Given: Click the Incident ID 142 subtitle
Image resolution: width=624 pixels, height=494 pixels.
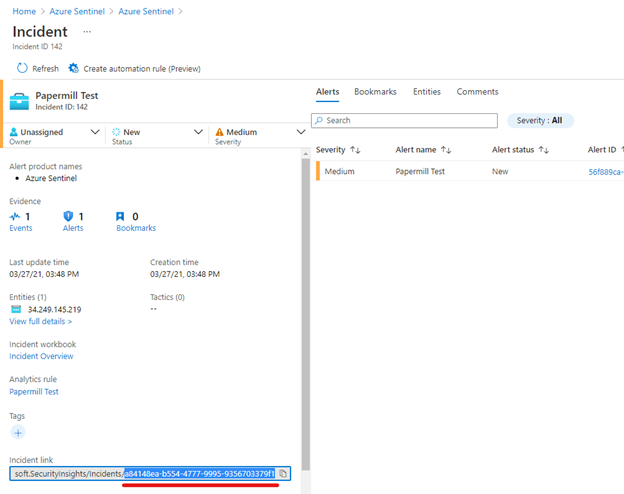Looking at the screenshot, I should pyautogui.click(x=37, y=46).
